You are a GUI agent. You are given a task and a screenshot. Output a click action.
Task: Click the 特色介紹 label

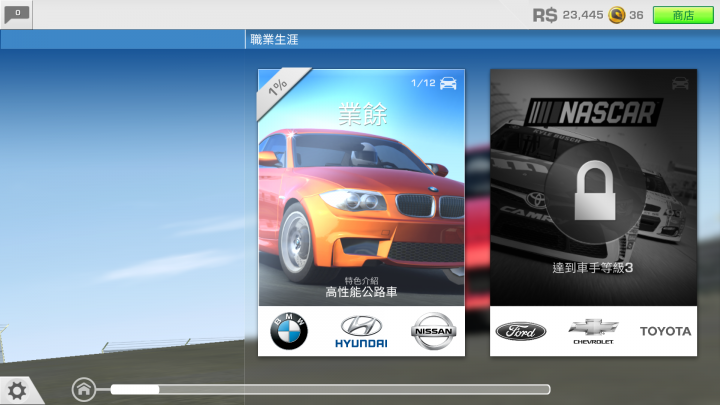[x=361, y=281]
